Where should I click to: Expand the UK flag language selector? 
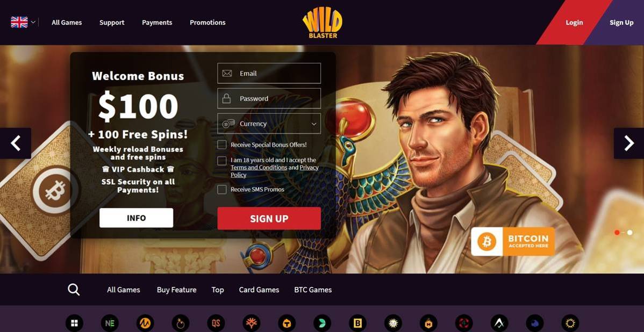click(x=24, y=22)
